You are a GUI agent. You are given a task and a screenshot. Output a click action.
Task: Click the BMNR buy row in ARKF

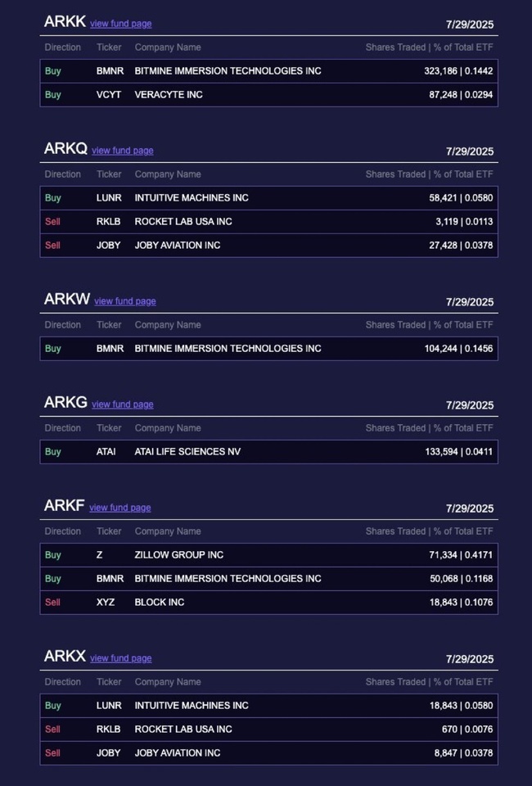[269, 579]
